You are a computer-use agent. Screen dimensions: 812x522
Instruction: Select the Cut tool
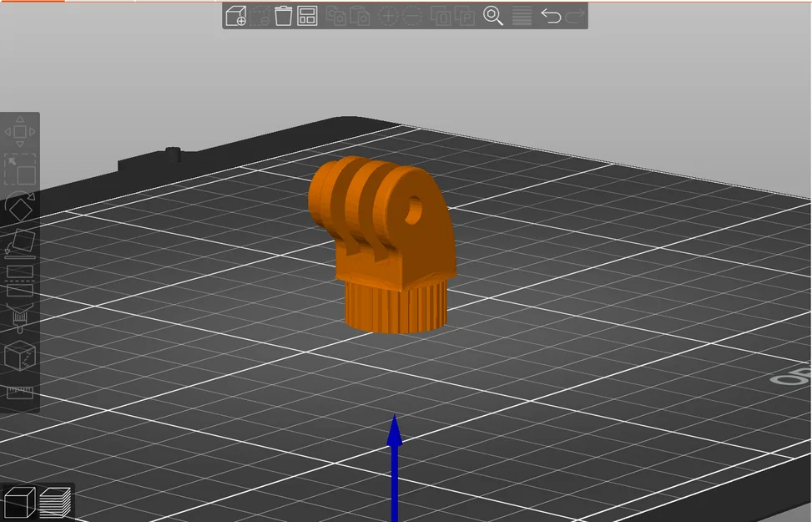click(x=20, y=281)
